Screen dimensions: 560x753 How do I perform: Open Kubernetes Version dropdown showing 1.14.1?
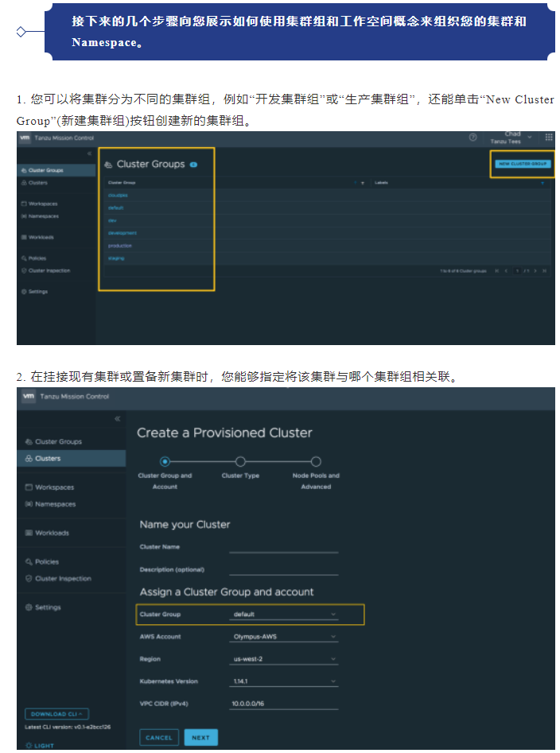coord(284,681)
